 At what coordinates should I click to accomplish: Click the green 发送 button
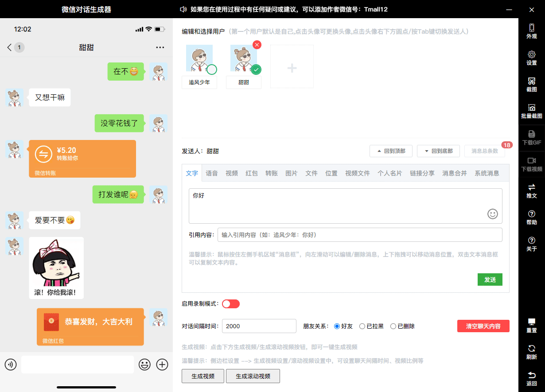coord(490,279)
